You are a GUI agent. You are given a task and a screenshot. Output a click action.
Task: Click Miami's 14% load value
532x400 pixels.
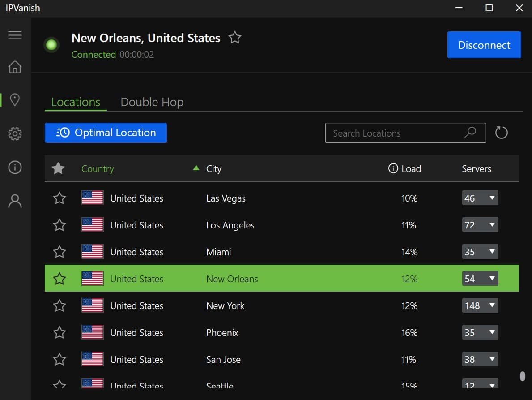pyautogui.click(x=409, y=252)
